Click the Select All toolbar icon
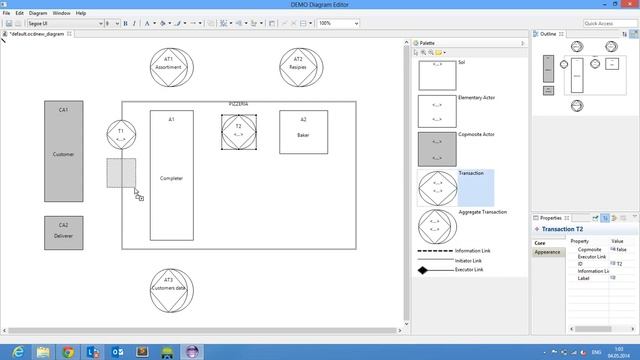This screenshot has height=360, width=640. click(x=224, y=24)
